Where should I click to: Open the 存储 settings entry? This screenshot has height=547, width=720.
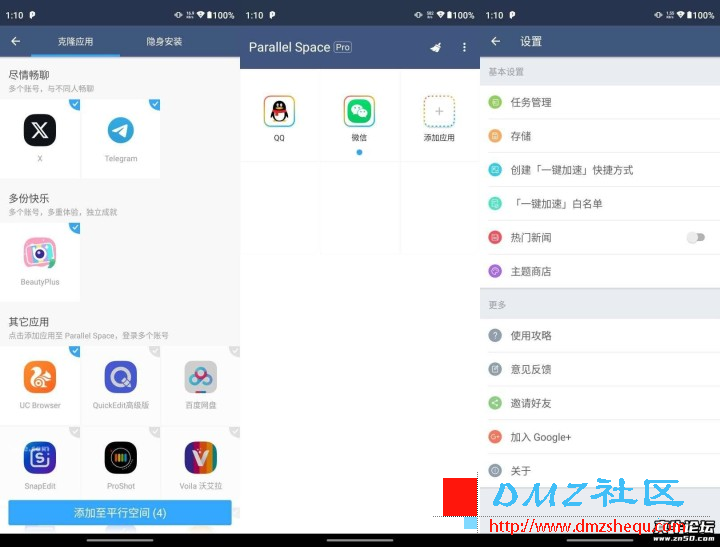521,136
